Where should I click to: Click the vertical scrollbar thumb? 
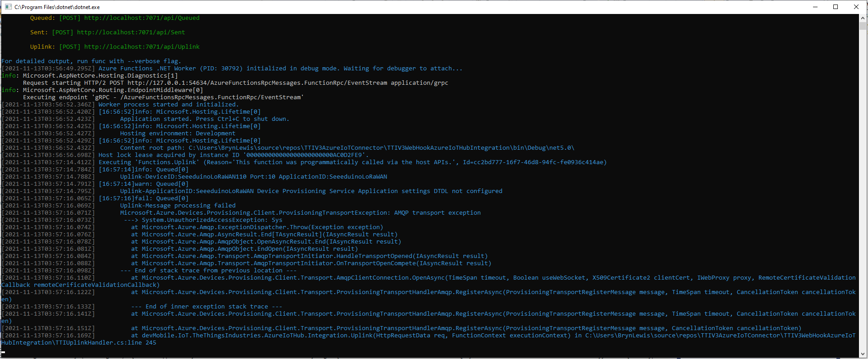tap(863, 26)
